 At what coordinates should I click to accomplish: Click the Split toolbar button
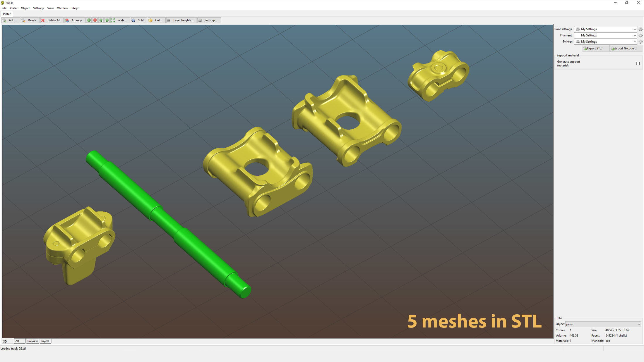tap(138, 20)
